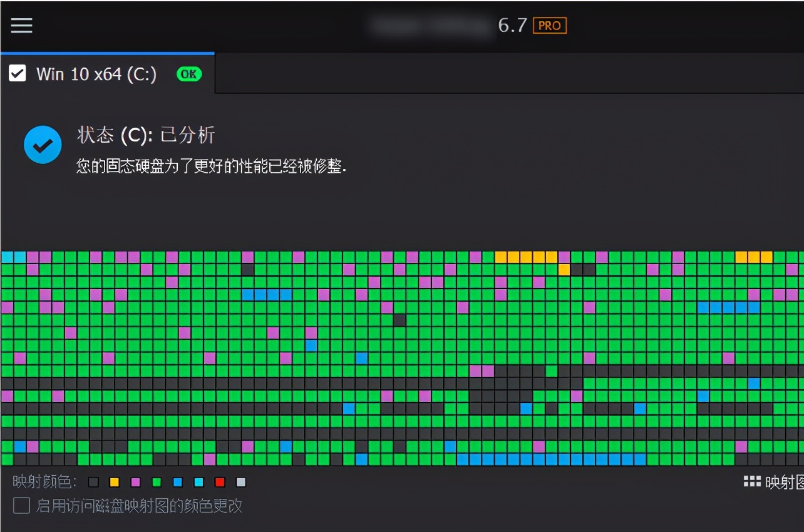804x532 pixels.
Task: Click the purple legend swatch
Action: (x=135, y=483)
